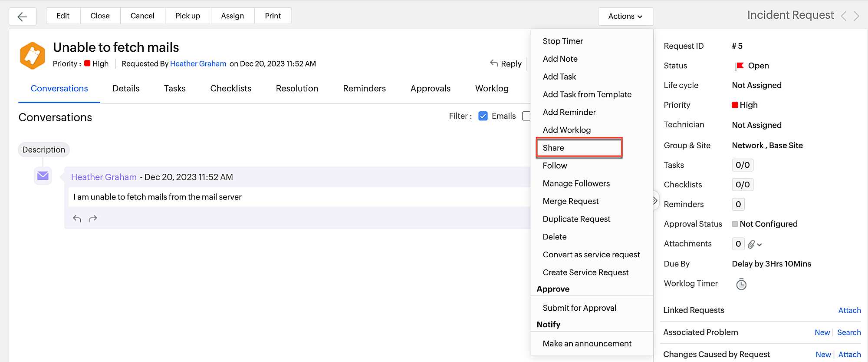Click the Pick up button
868x362 pixels.
point(187,16)
